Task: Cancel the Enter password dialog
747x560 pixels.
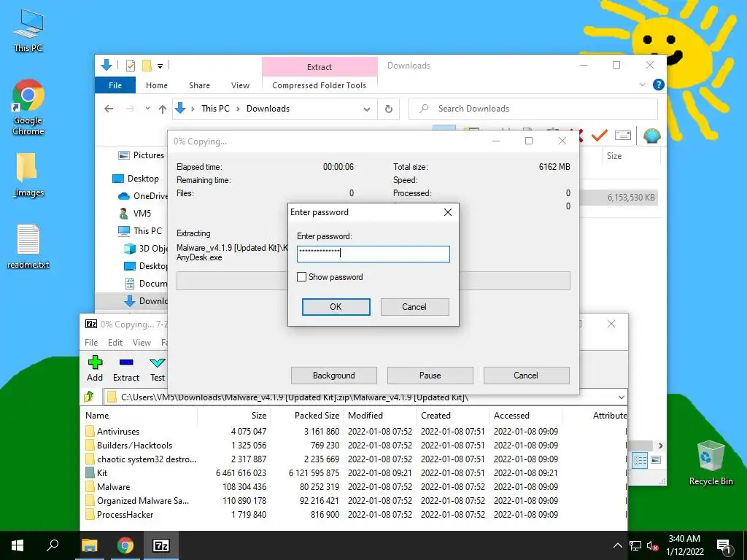Action: tap(414, 307)
